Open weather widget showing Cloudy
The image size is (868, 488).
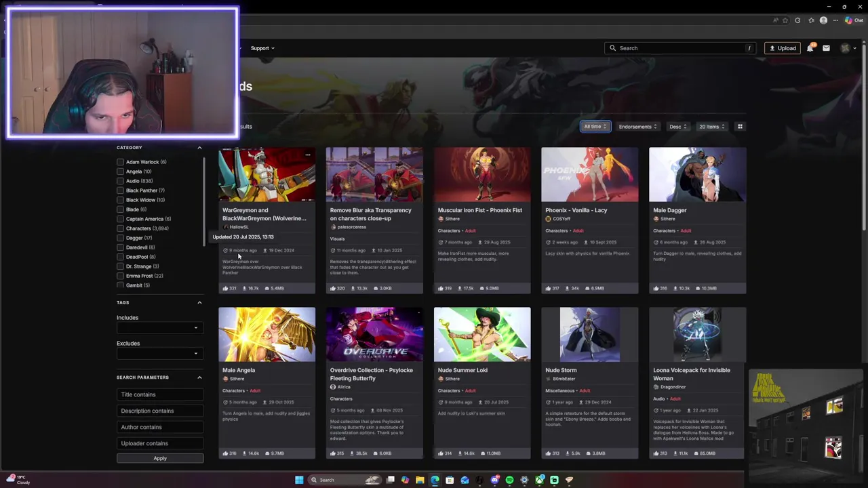18,480
